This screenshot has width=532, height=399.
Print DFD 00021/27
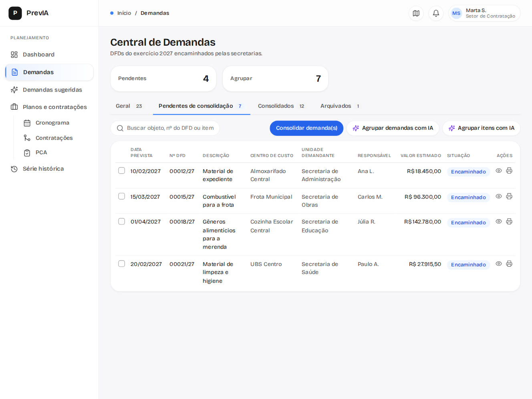pyautogui.click(x=509, y=264)
